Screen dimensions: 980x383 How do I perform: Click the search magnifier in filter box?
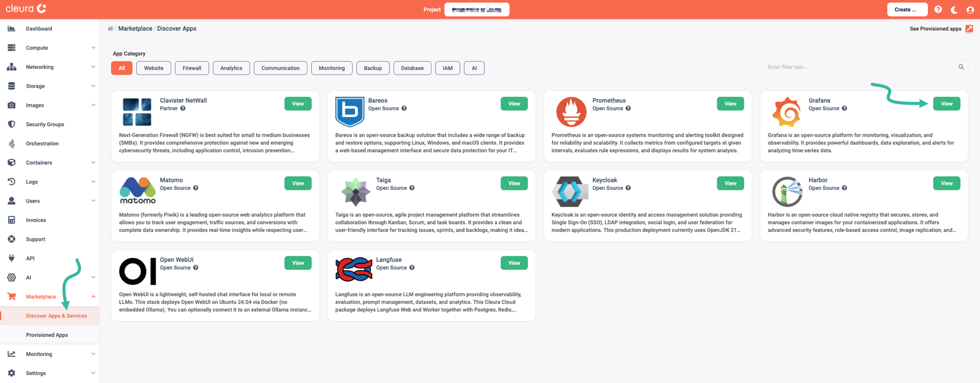pos(961,67)
